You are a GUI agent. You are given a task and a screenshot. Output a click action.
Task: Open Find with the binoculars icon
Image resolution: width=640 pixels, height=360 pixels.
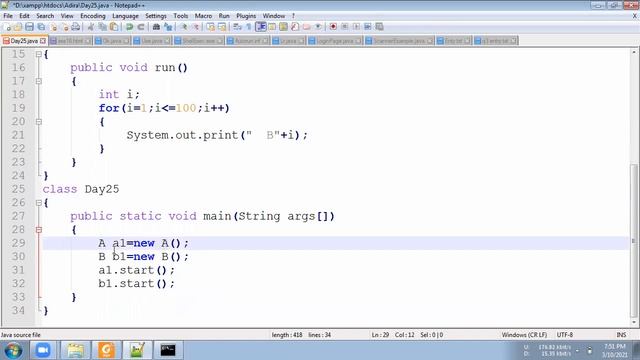(x=156, y=27)
